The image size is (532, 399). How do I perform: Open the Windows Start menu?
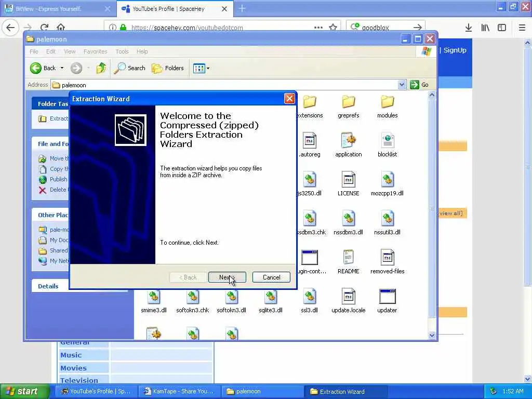pos(24,391)
